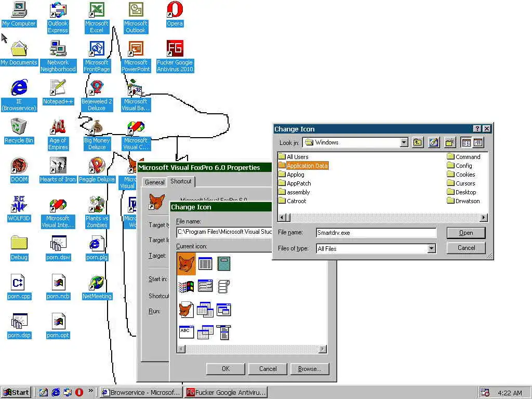Select the Cookies folder
The height and width of the screenshot is (399, 532).
[x=461, y=175]
